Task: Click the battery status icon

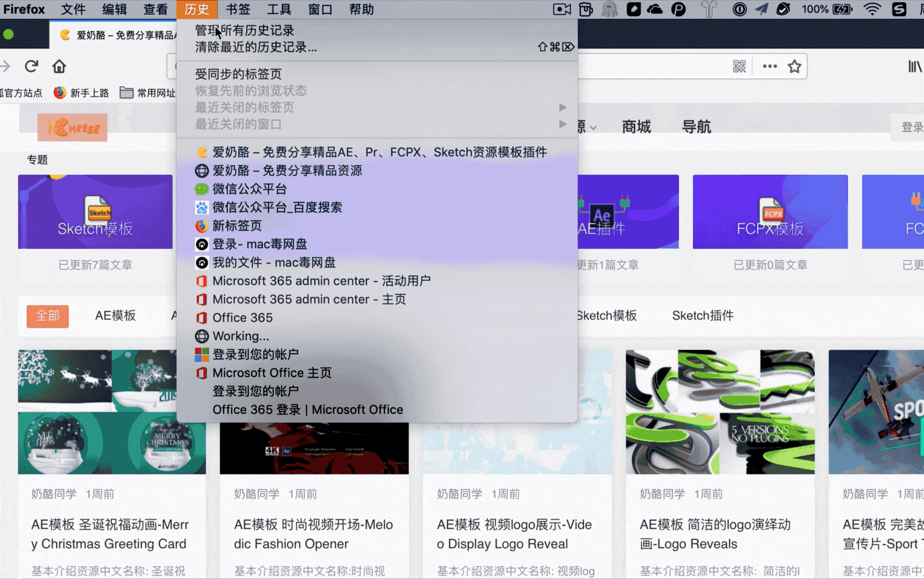Action: 842,9
